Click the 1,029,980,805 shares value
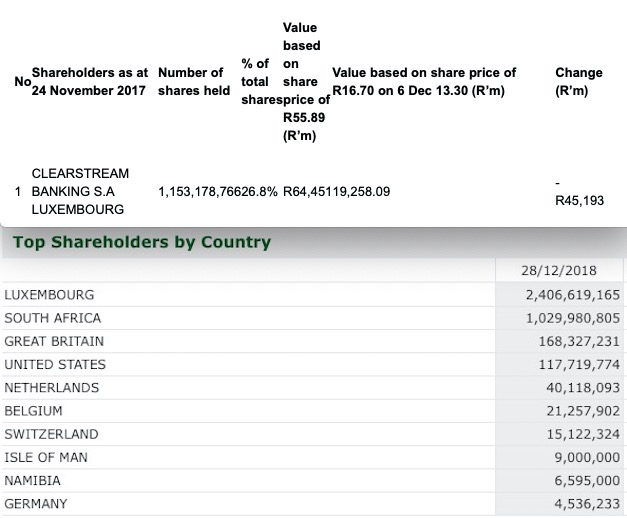The width and height of the screenshot is (627, 518). coord(573,318)
